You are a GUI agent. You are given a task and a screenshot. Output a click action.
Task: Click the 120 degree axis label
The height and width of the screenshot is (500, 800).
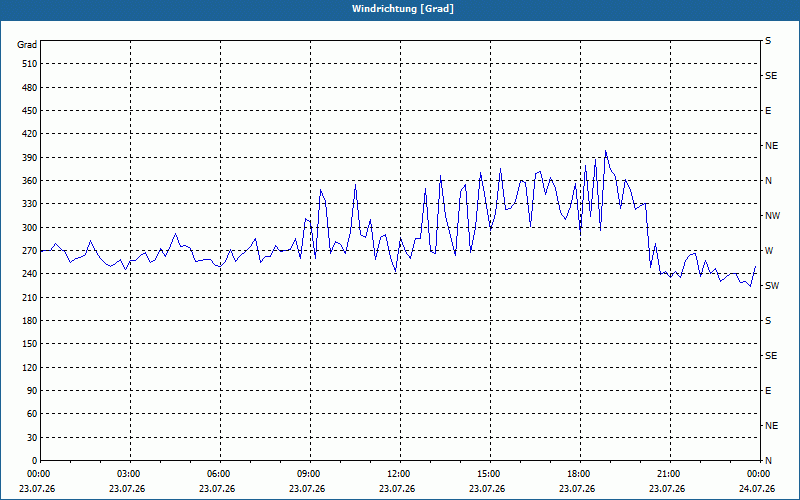tap(30, 367)
